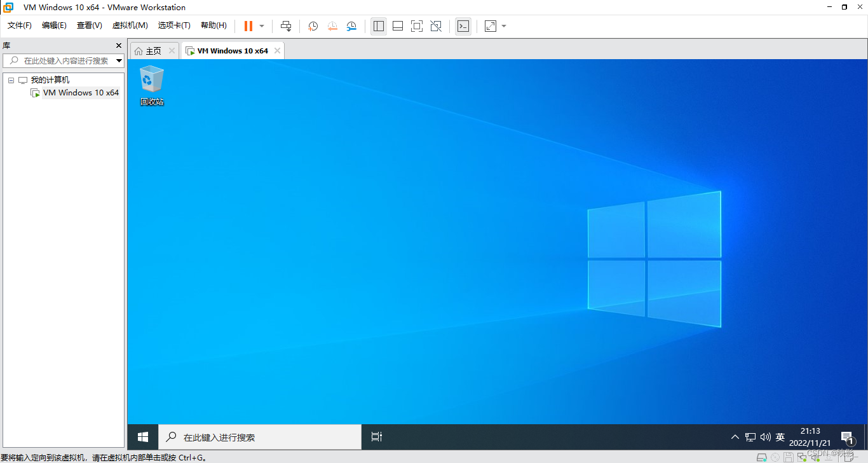Toggle Unity mode toolbar icon
This screenshot has width=868, height=463.
click(x=436, y=26)
